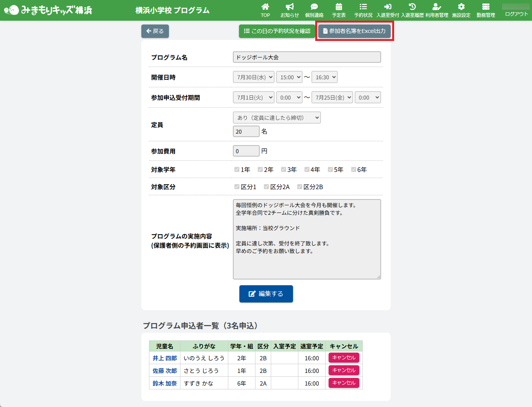Toggle the 6年 grade checkbox
532x407 pixels.
point(354,170)
